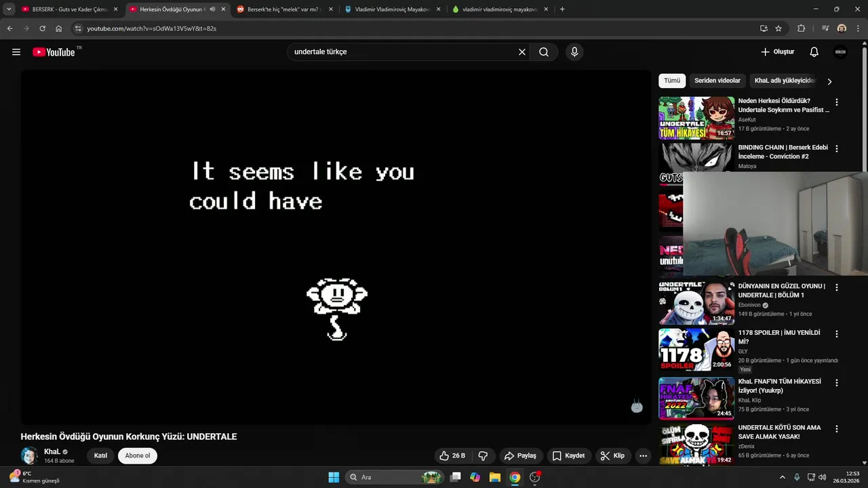The height and width of the screenshot is (488, 868).
Task: Click the Katıl join button
Action: (x=100, y=455)
